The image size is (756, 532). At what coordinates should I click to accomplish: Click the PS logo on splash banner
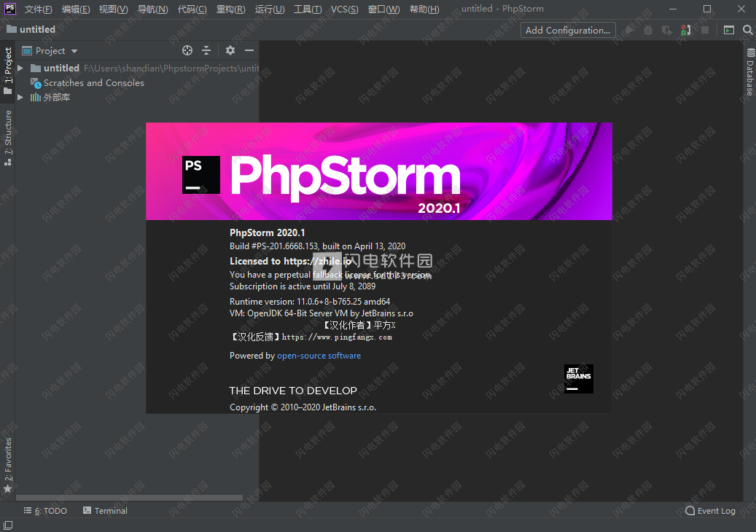[x=201, y=174]
